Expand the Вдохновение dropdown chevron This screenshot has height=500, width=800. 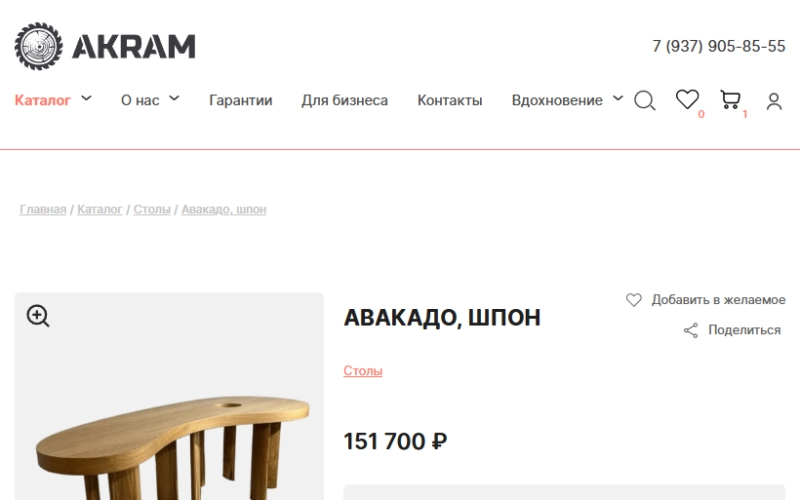point(617,98)
